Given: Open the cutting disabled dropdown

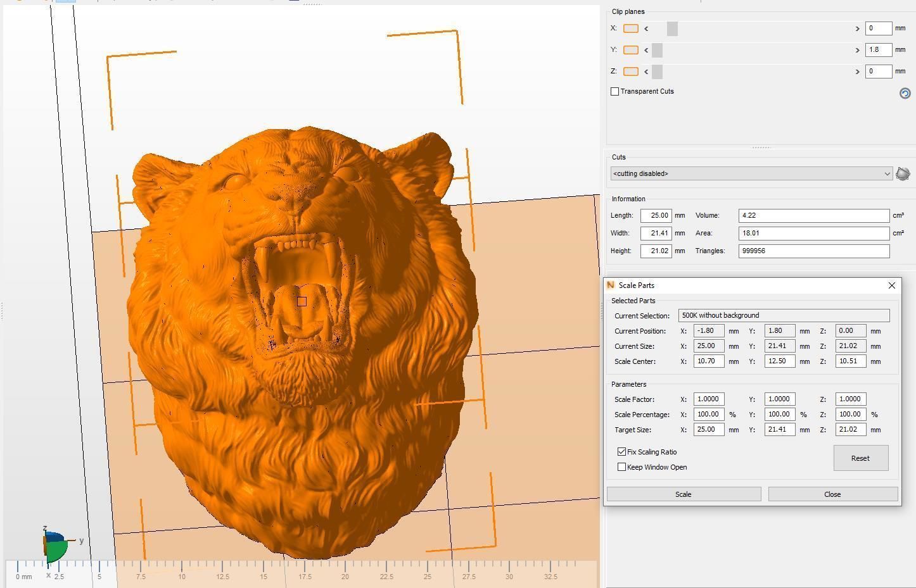Looking at the screenshot, I should pos(751,173).
